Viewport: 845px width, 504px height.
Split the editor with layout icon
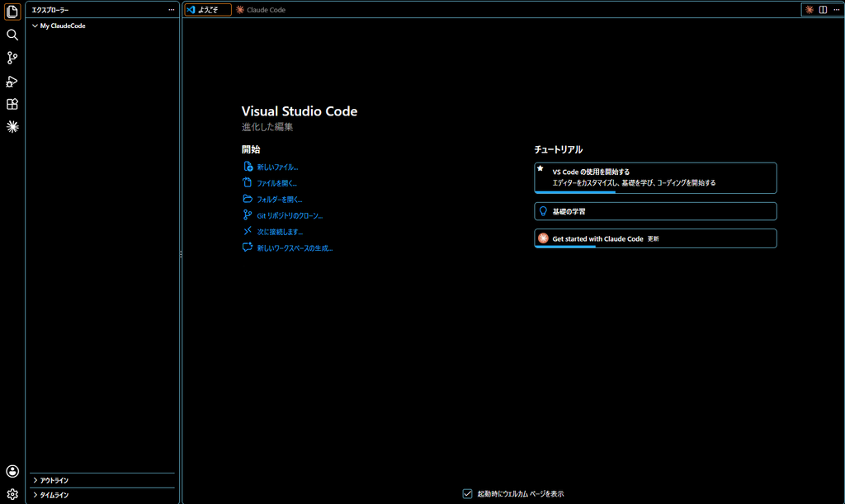tap(823, 10)
